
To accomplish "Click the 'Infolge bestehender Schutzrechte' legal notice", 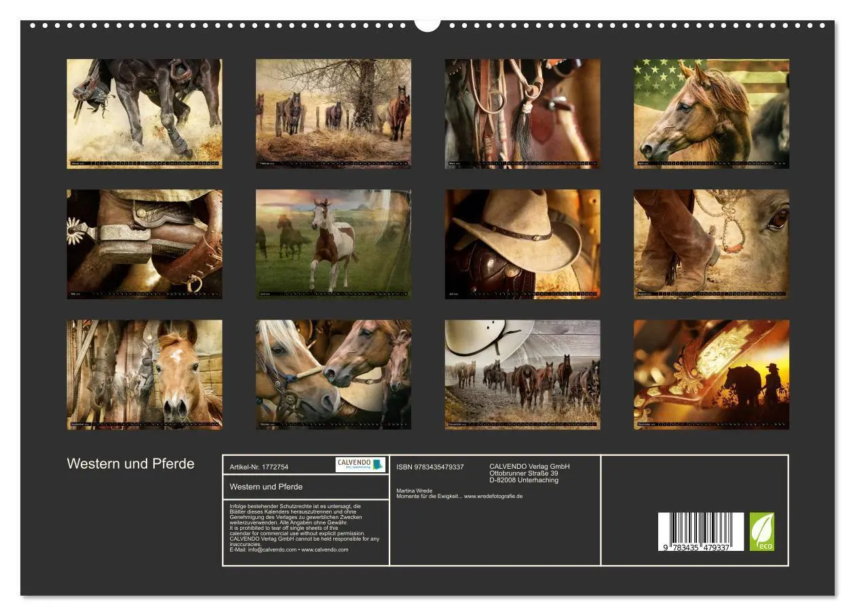I will point(295,514).
